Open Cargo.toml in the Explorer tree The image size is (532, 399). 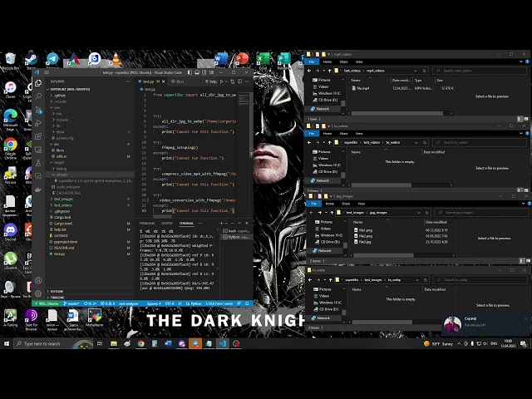63,224
